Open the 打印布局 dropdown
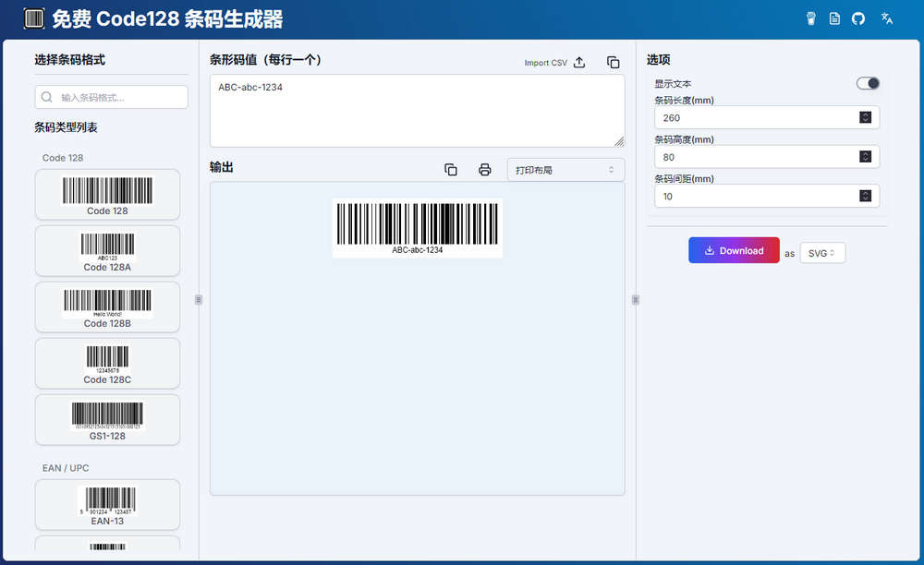The width and height of the screenshot is (924, 565). pyautogui.click(x=565, y=170)
